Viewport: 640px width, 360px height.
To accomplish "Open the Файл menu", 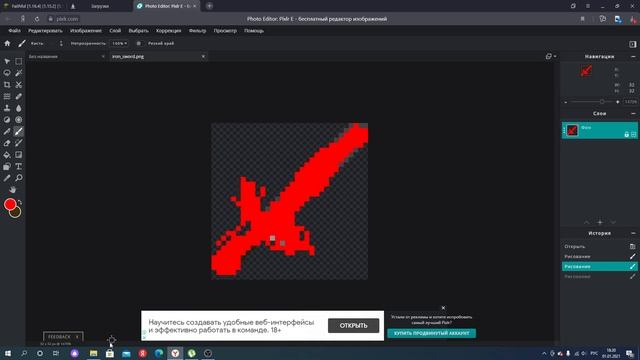I will click(x=14, y=31).
